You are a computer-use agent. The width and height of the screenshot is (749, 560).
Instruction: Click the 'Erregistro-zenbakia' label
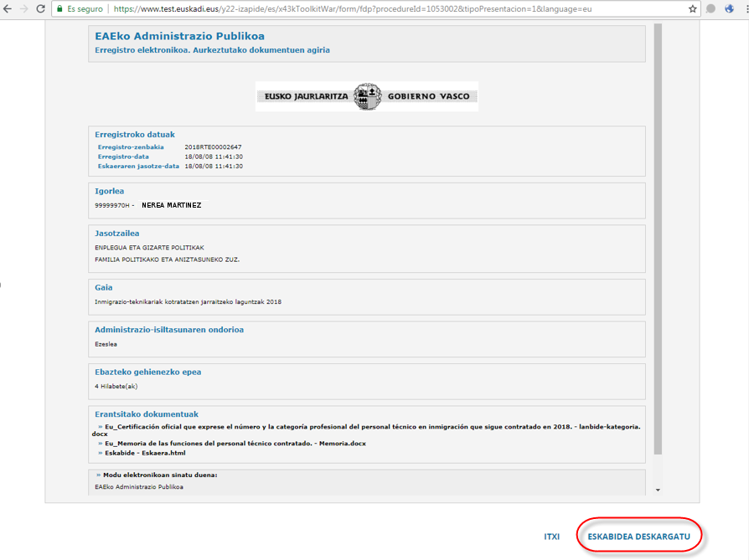pyautogui.click(x=131, y=147)
